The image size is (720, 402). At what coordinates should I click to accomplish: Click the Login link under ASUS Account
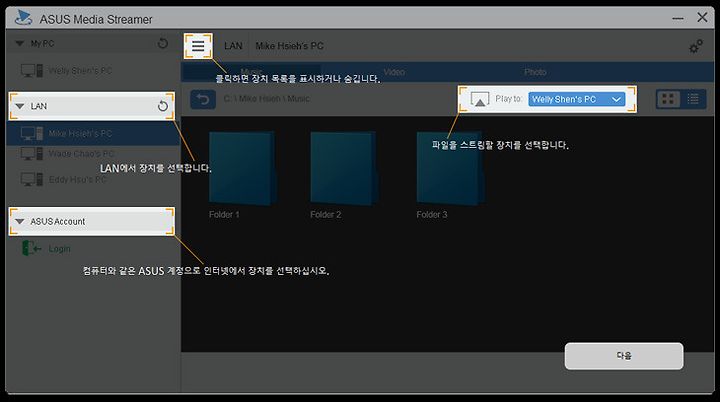60,249
